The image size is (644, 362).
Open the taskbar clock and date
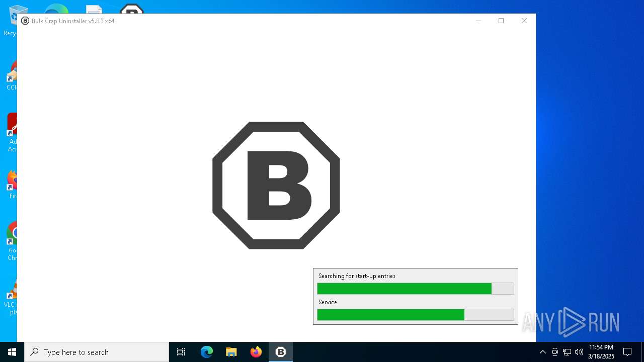point(601,352)
